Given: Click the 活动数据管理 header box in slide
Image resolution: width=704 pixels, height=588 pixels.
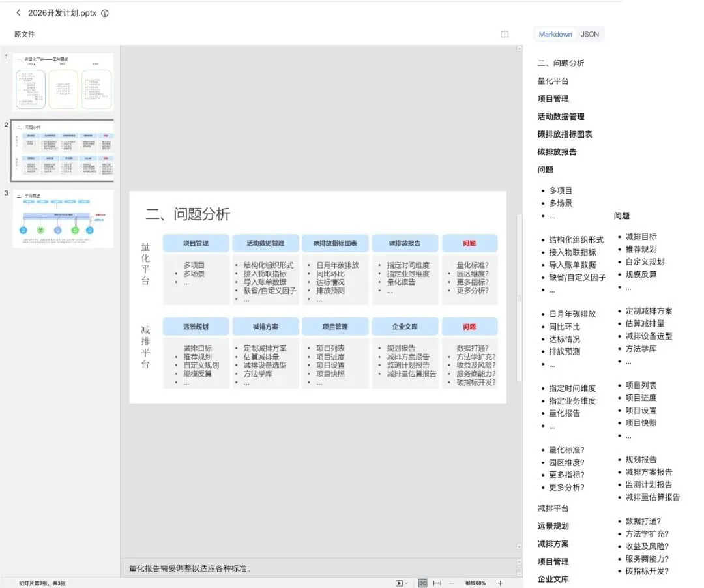Looking at the screenshot, I should pyautogui.click(x=265, y=243).
